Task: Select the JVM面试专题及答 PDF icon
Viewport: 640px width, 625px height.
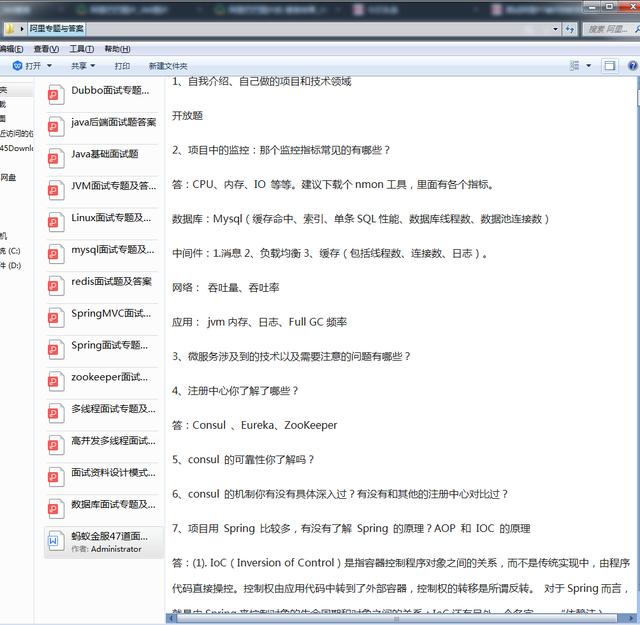Action: 55,190
